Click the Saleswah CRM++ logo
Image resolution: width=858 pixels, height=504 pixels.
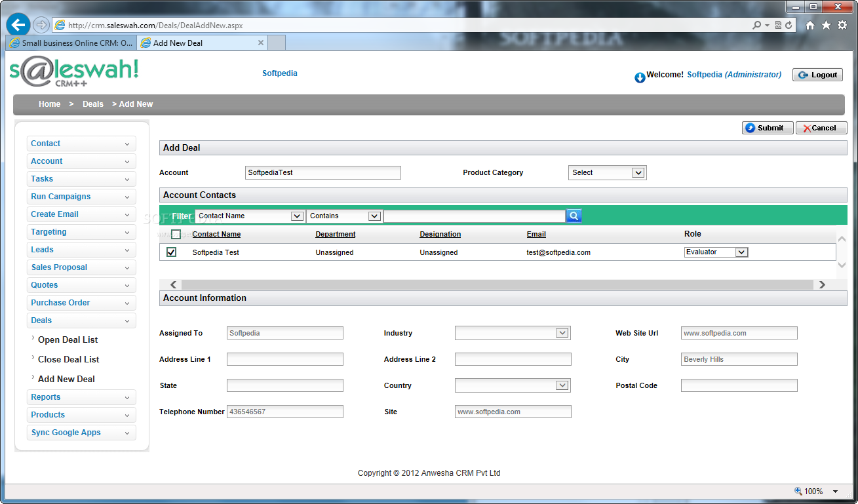click(x=74, y=72)
